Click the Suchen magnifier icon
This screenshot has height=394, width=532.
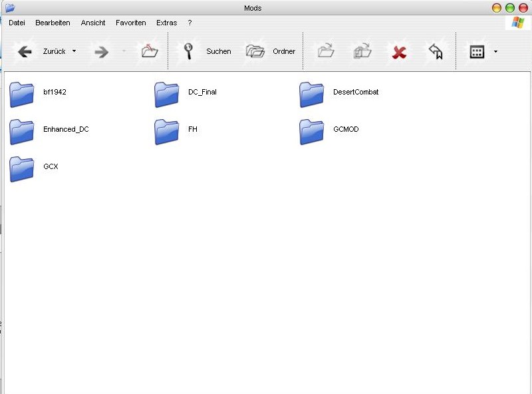(188, 51)
